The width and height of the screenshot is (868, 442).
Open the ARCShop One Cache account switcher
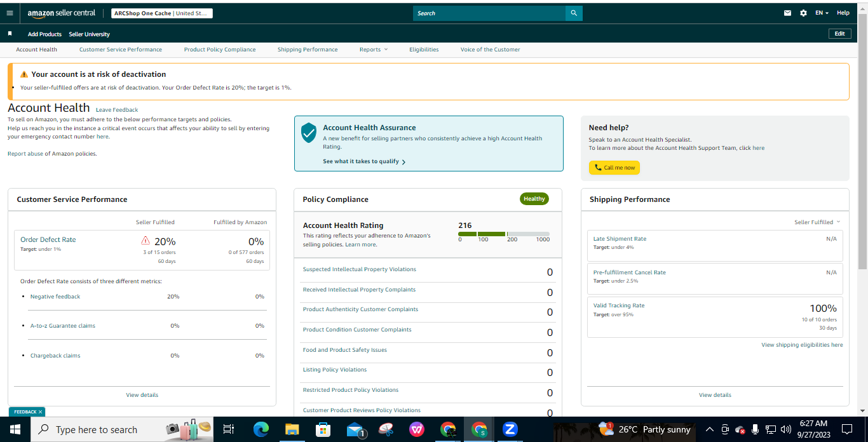point(162,13)
